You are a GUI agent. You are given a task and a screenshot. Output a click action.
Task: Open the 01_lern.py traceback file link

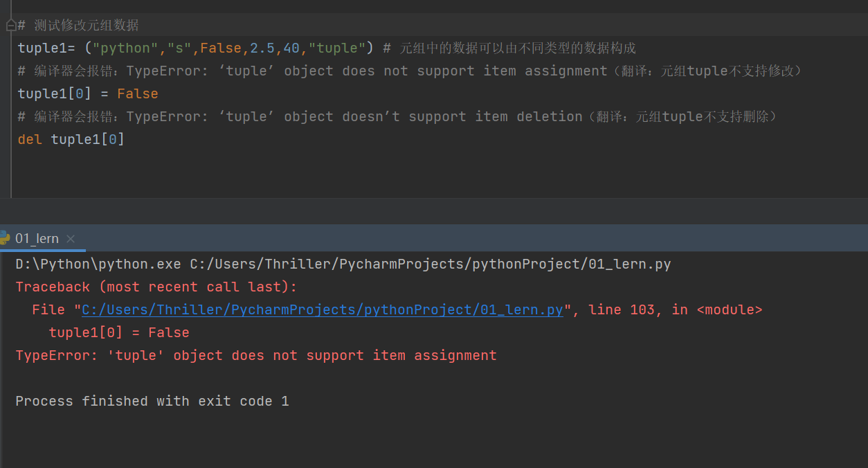click(322, 309)
